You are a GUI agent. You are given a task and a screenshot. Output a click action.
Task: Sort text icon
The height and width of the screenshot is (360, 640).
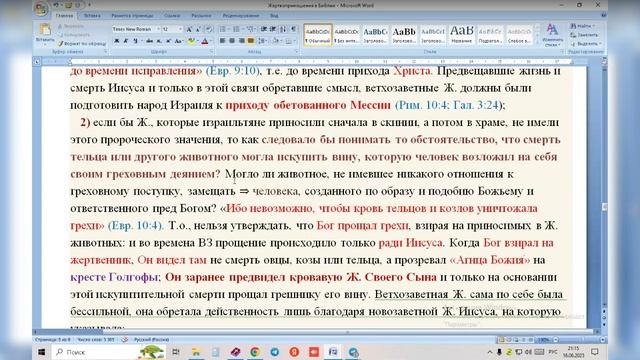pyautogui.click(x=283, y=29)
